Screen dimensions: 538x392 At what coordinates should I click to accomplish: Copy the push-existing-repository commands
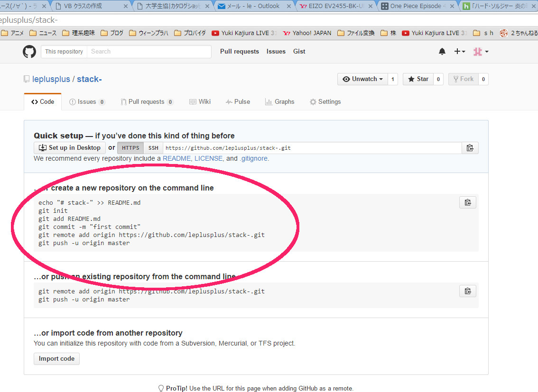(468, 291)
